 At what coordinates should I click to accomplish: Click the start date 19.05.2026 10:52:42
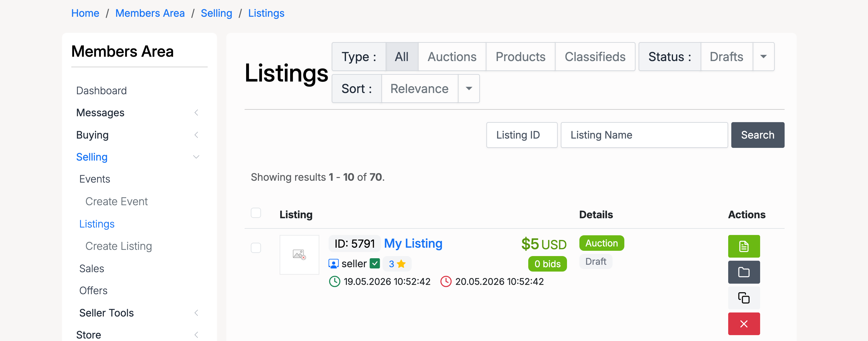coord(387,281)
